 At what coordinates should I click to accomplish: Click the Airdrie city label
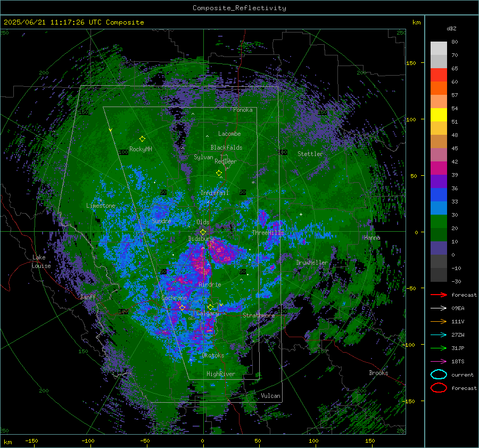click(210, 284)
